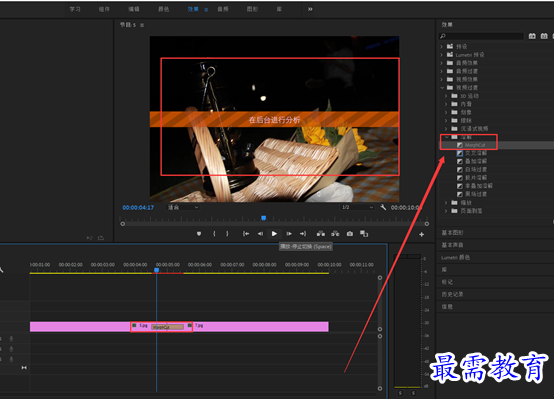Expand the Lumetri 预设 folder
This screenshot has height=399, width=554.
pyautogui.click(x=442, y=55)
